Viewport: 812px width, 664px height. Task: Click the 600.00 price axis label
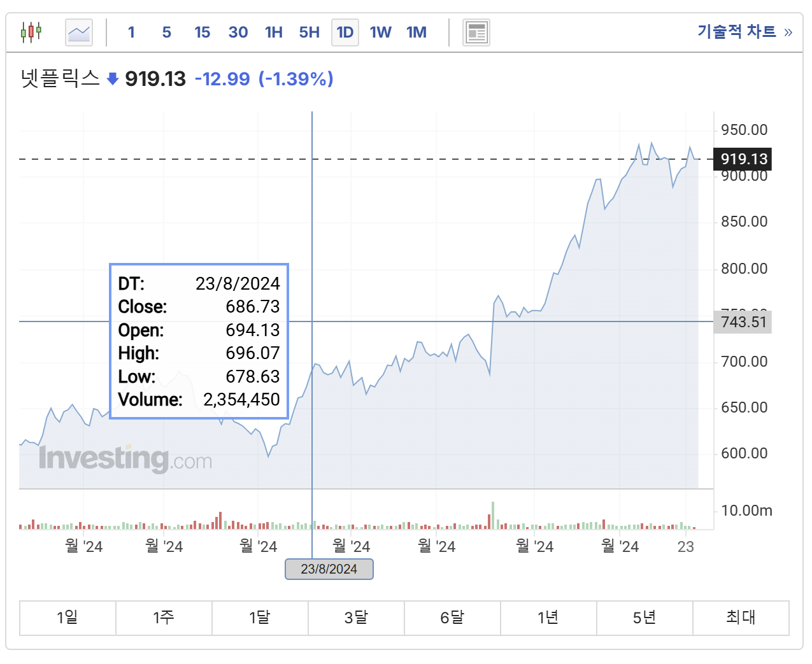click(x=744, y=453)
